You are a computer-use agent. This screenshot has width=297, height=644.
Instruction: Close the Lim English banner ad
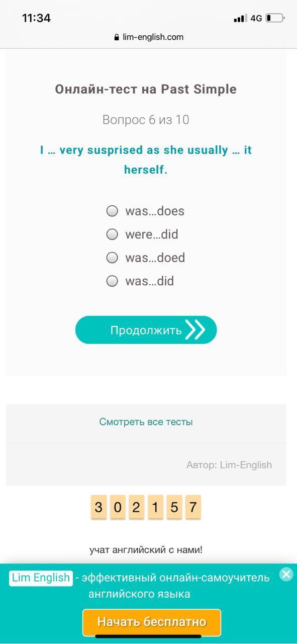click(286, 574)
